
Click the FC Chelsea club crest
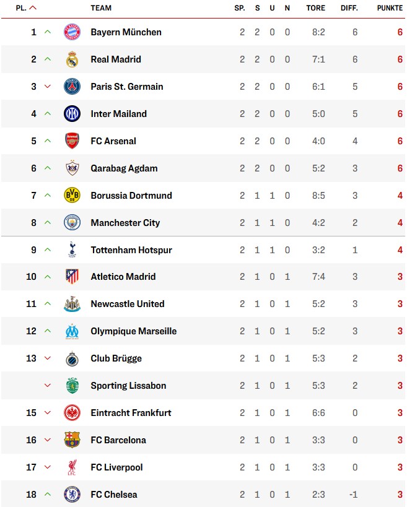72,495
